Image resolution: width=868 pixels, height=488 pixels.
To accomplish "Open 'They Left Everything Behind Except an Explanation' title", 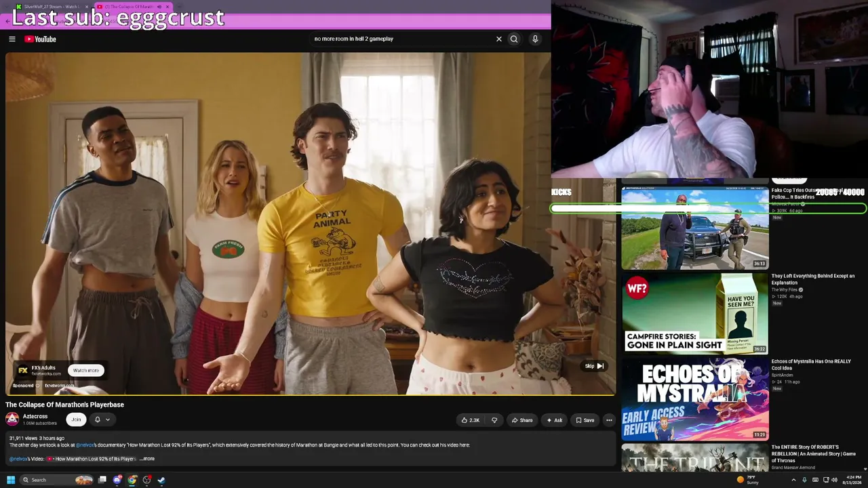I will click(813, 279).
